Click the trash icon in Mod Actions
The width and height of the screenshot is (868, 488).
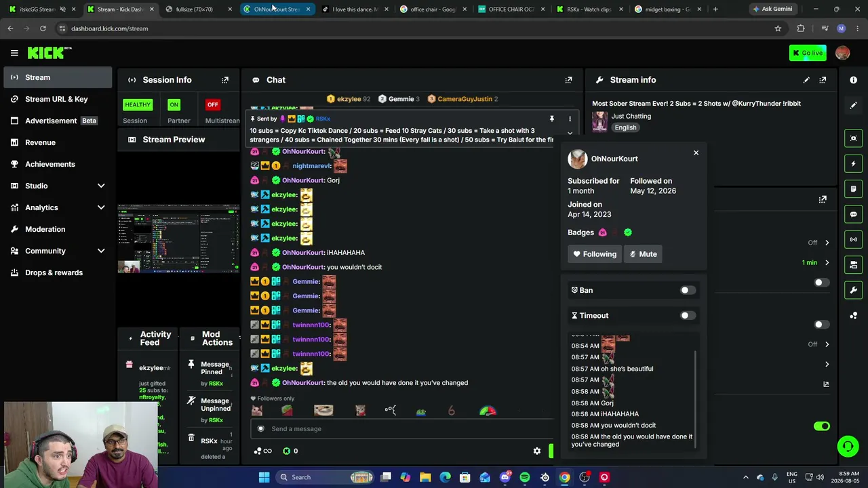tap(191, 439)
